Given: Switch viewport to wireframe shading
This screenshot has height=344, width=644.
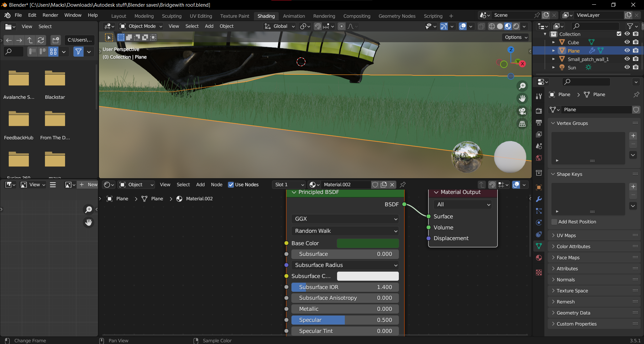Looking at the screenshot, I should coord(492,26).
